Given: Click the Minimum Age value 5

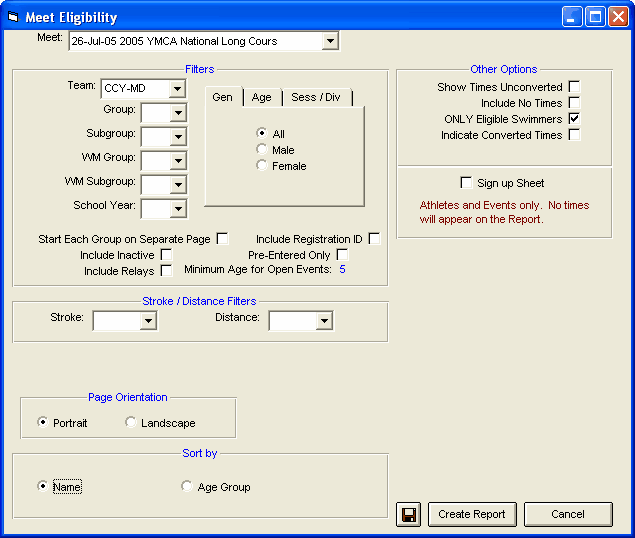Looking at the screenshot, I should pos(341,270).
